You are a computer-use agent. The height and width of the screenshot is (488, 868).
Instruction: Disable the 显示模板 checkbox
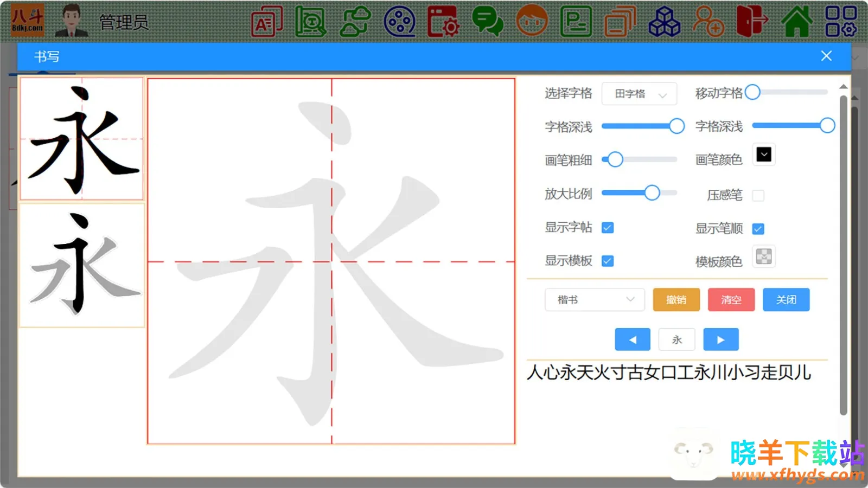(x=608, y=261)
